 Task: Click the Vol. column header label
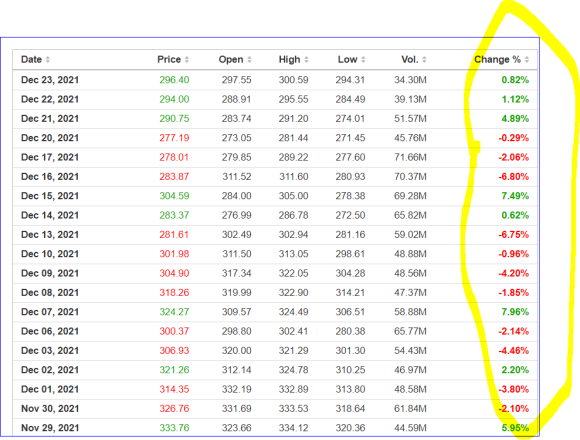[410, 60]
